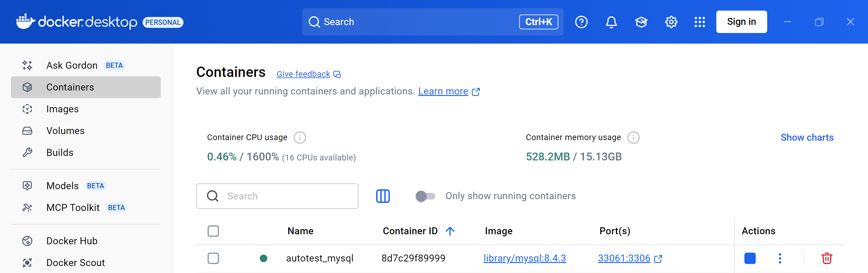Click the 0.46% CPU usage value
868x273 pixels.
[222, 157]
